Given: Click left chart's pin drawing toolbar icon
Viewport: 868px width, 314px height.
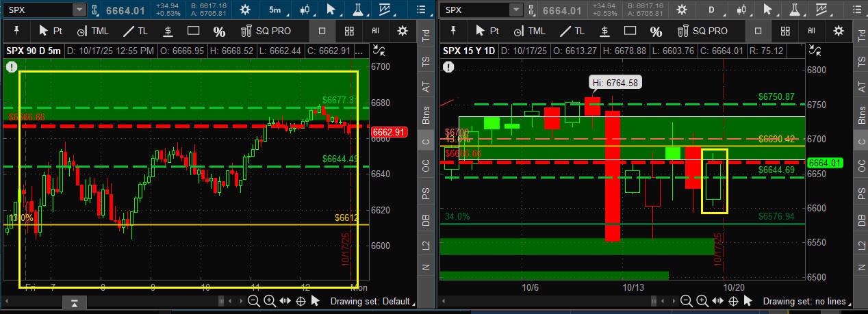Looking at the screenshot, I should [15, 31].
